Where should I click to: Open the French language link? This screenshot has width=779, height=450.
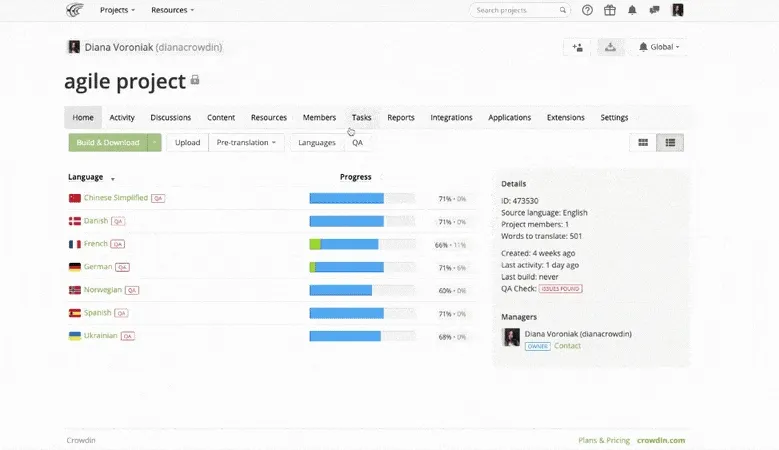click(x=96, y=244)
